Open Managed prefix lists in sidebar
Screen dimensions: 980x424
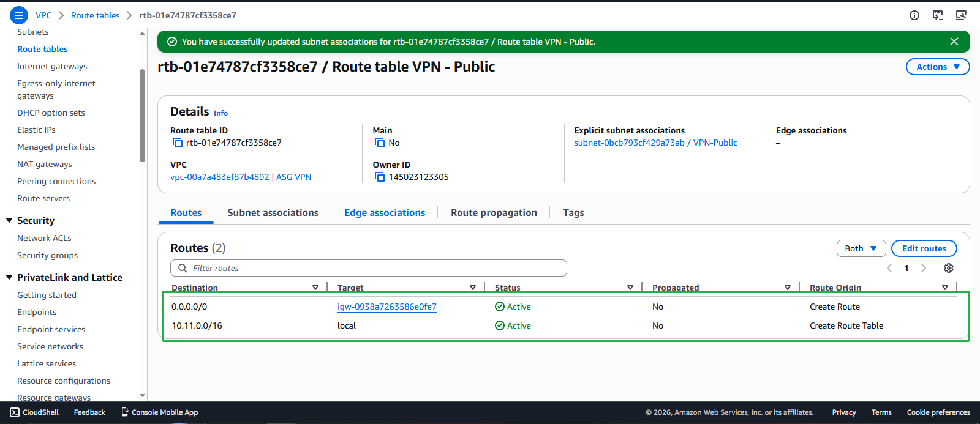click(x=56, y=147)
